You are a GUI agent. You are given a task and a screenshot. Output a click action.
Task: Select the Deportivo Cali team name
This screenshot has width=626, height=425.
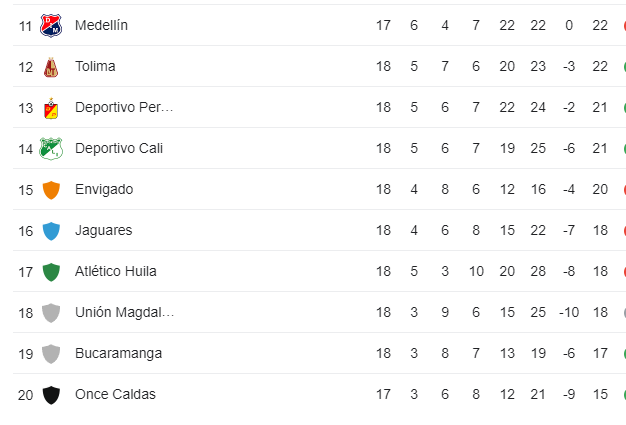click(119, 148)
